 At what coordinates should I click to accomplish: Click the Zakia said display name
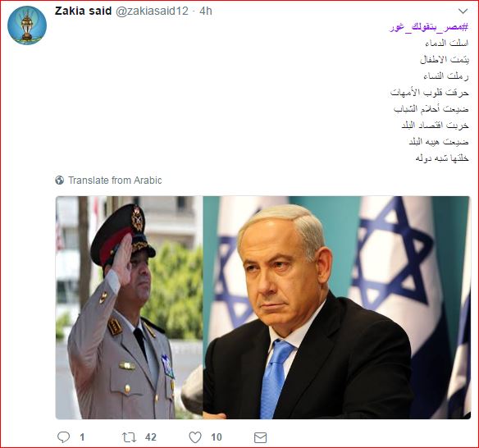click(x=83, y=11)
